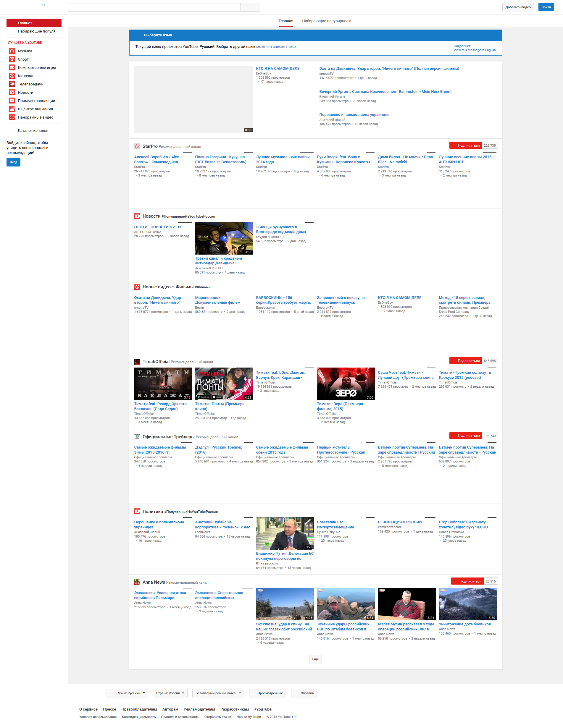
Task: Select the Компьютерные игры icon
Action: click(12, 68)
